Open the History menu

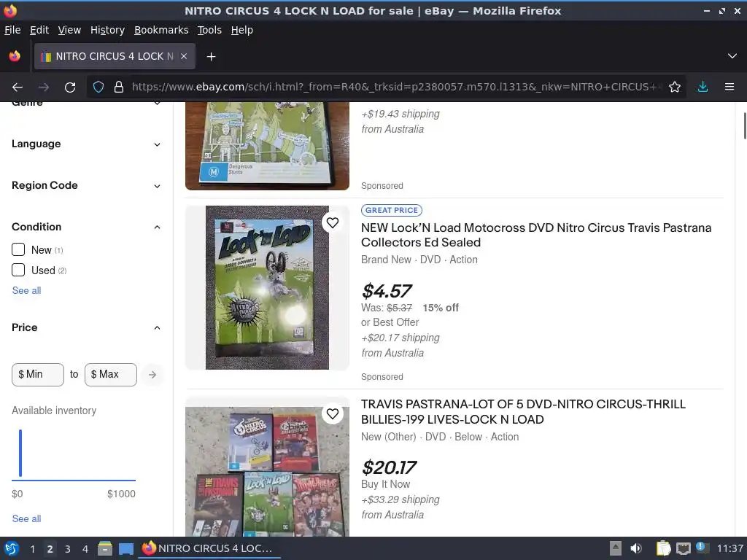(108, 30)
